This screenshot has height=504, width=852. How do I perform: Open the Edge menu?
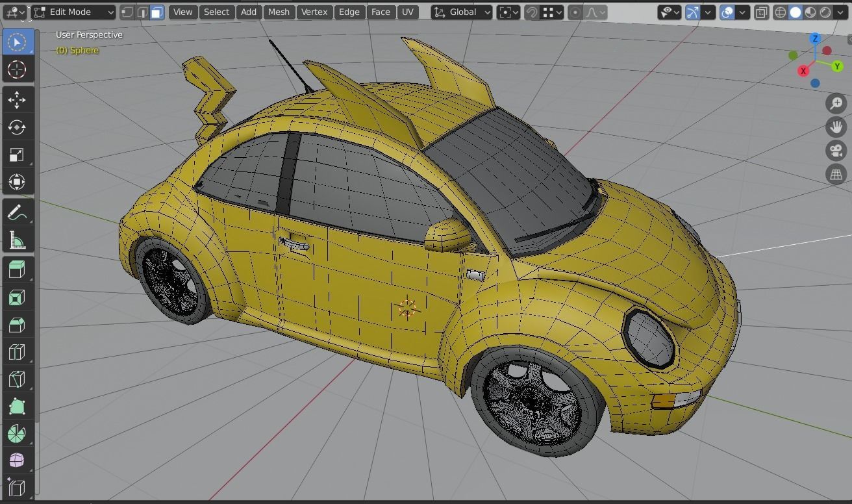(x=349, y=12)
